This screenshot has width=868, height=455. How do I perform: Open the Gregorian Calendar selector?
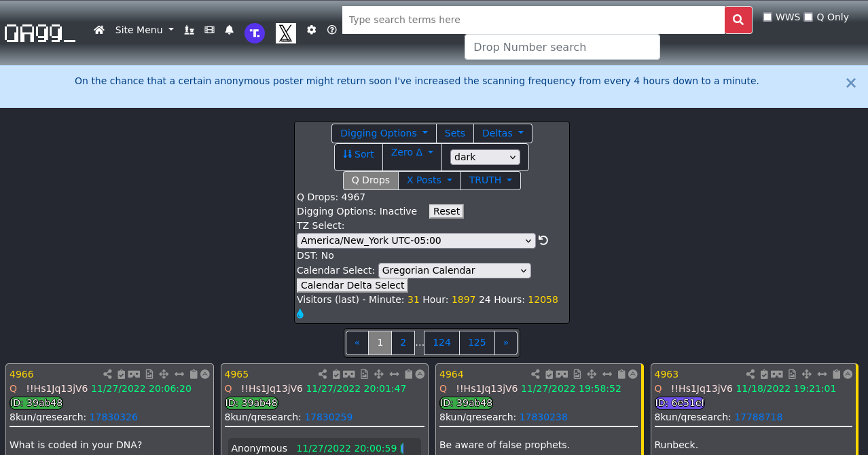point(454,270)
